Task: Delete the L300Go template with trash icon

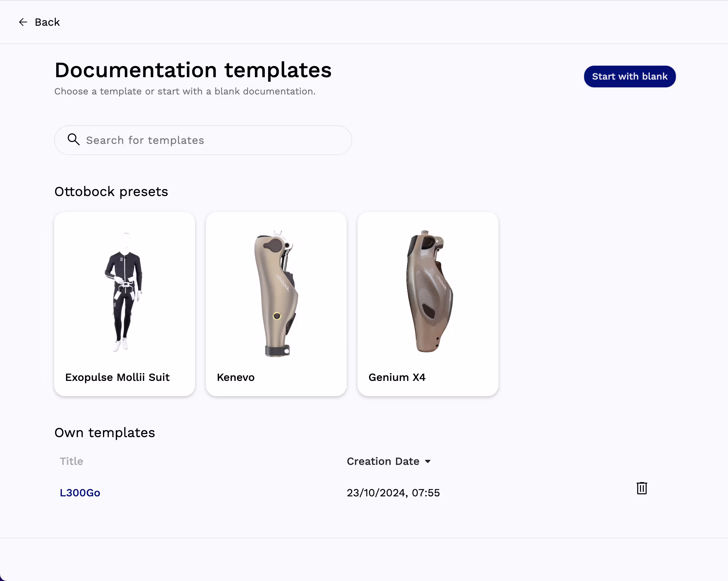Action: click(x=642, y=488)
